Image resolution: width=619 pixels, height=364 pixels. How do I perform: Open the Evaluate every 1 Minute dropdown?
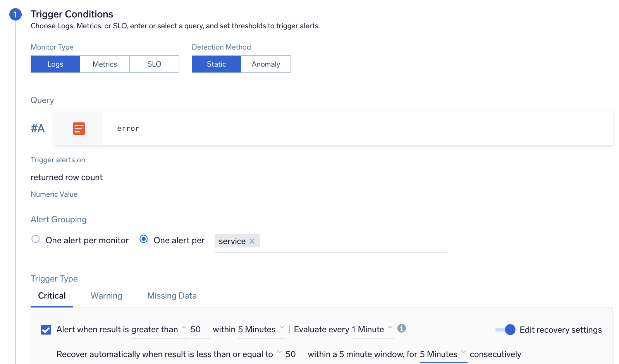(x=372, y=330)
